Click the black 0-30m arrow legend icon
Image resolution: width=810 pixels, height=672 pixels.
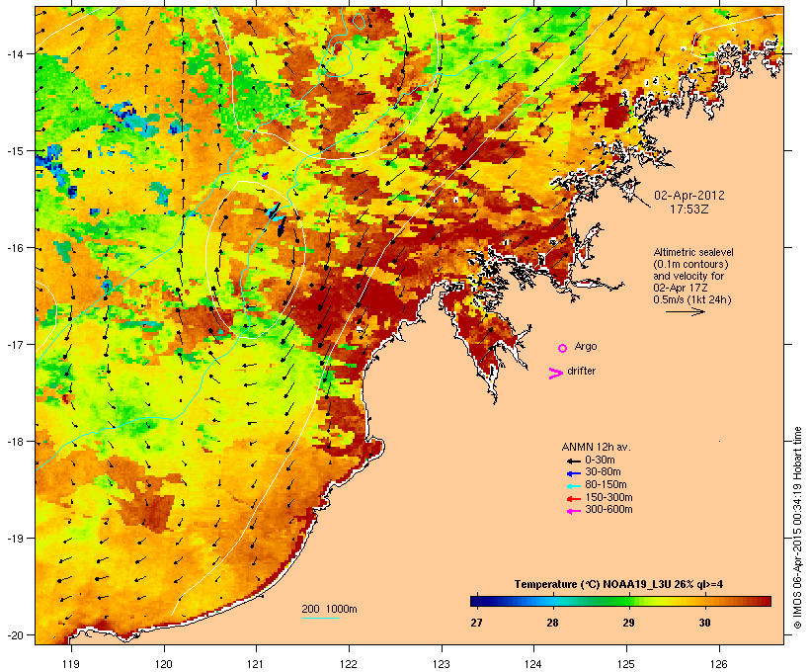[x=574, y=462]
